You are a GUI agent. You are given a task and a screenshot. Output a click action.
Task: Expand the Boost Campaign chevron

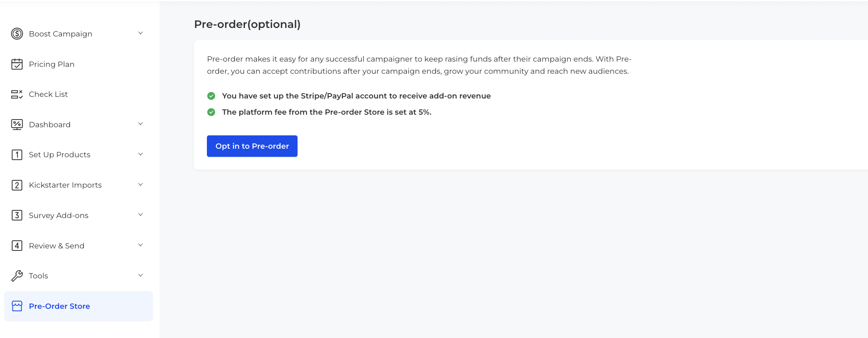coord(140,33)
